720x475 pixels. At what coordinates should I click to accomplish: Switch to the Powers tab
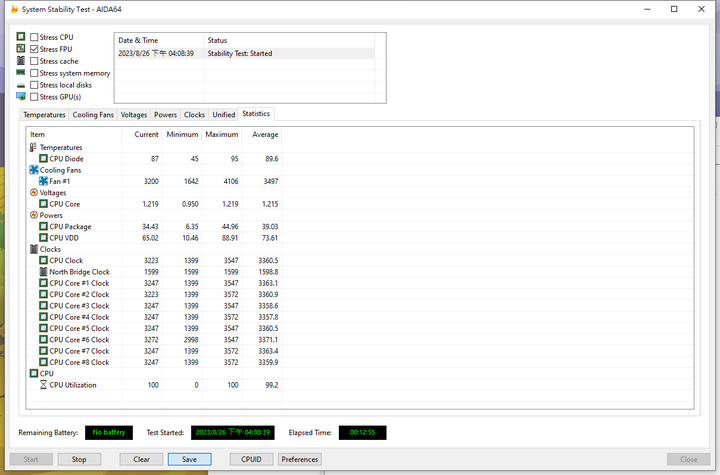165,114
